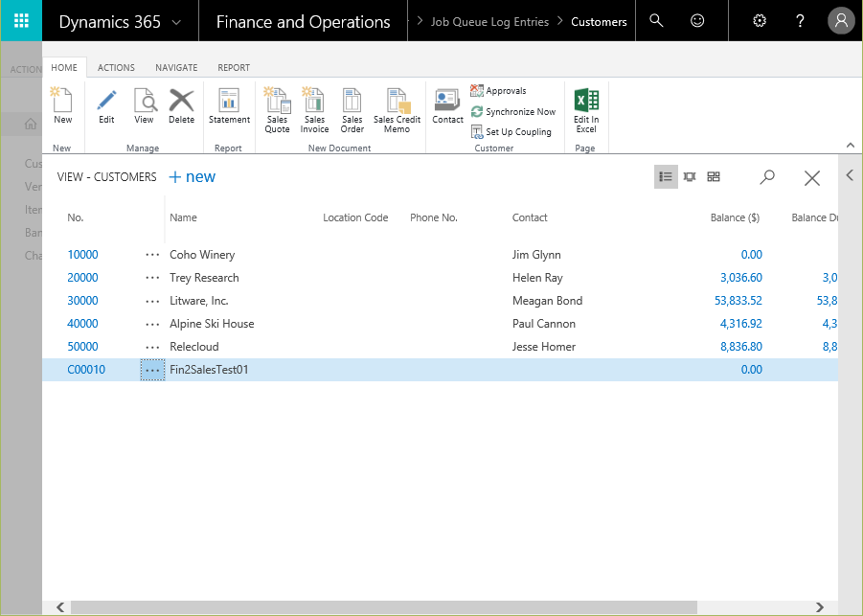This screenshot has width=863, height=616.
Task: Open customer 50000 link
Action: coord(82,347)
